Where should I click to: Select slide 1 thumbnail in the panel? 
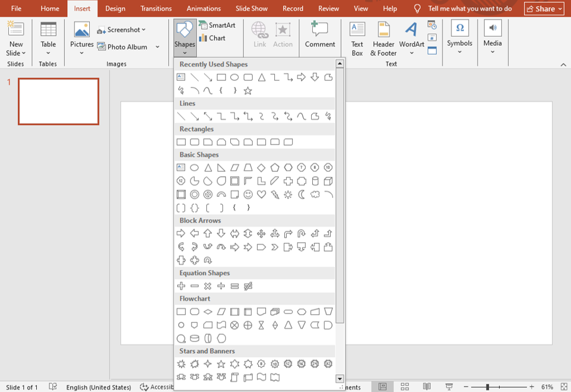58,101
